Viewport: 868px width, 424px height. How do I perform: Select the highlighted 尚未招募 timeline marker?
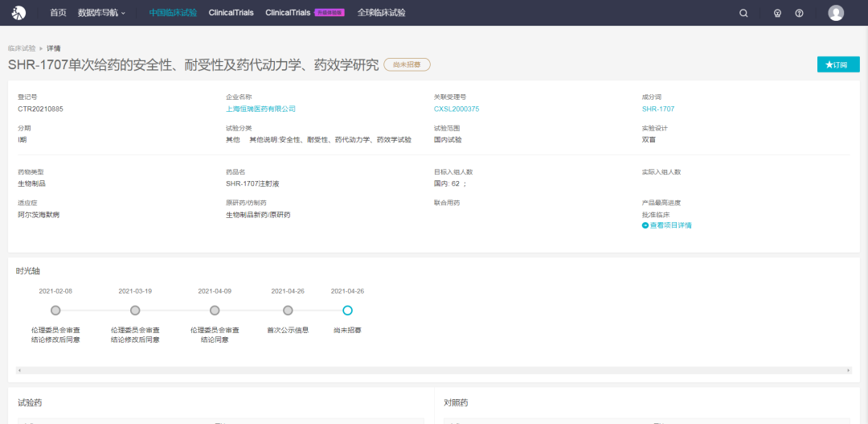pyautogui.click(x=348, y=311)
